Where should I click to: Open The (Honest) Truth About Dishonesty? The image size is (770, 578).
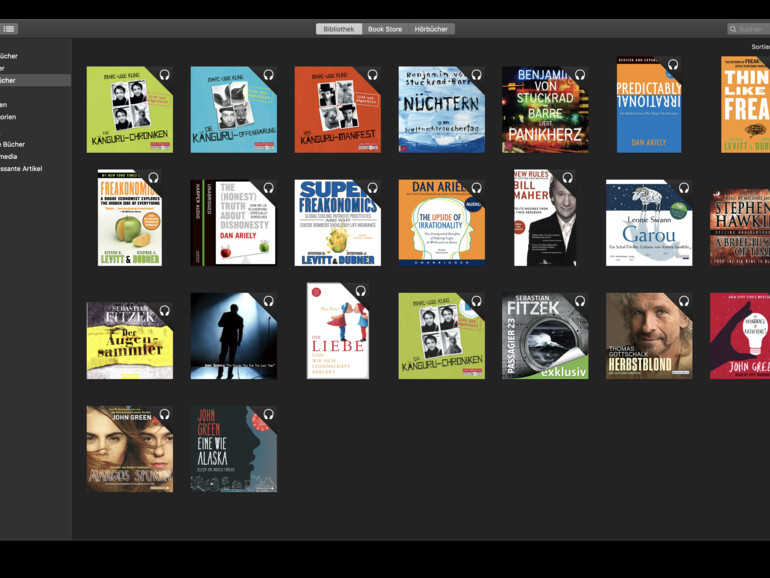[x=234, y=222]
